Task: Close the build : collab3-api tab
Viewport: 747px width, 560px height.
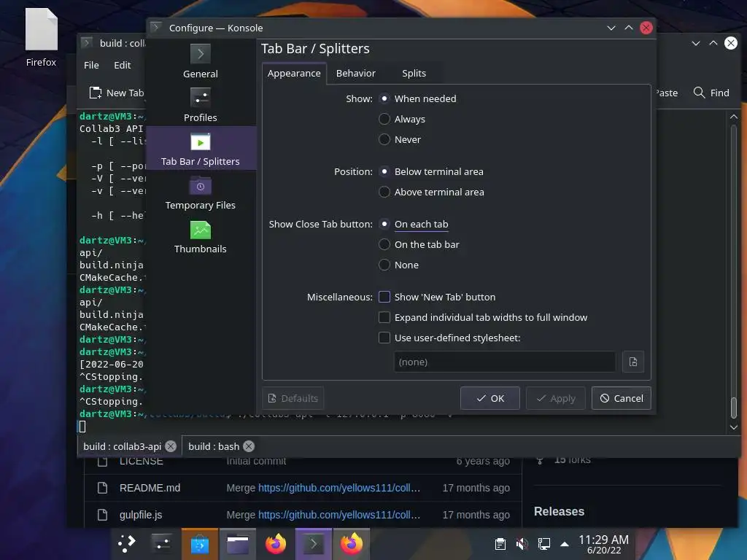Action: 171,446
